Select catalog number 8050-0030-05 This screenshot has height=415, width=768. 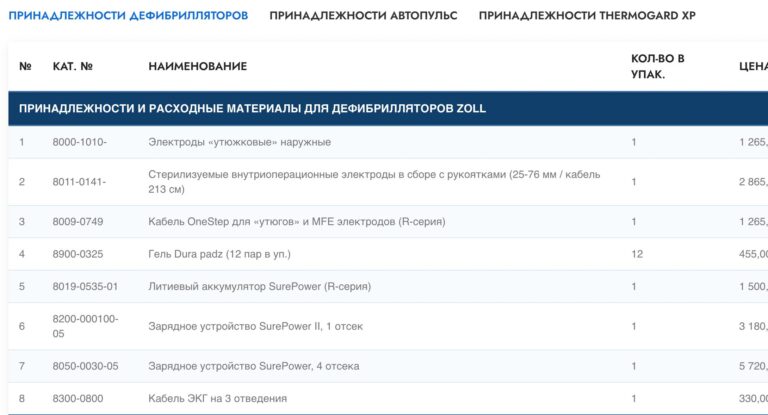[x=85, y=366]
